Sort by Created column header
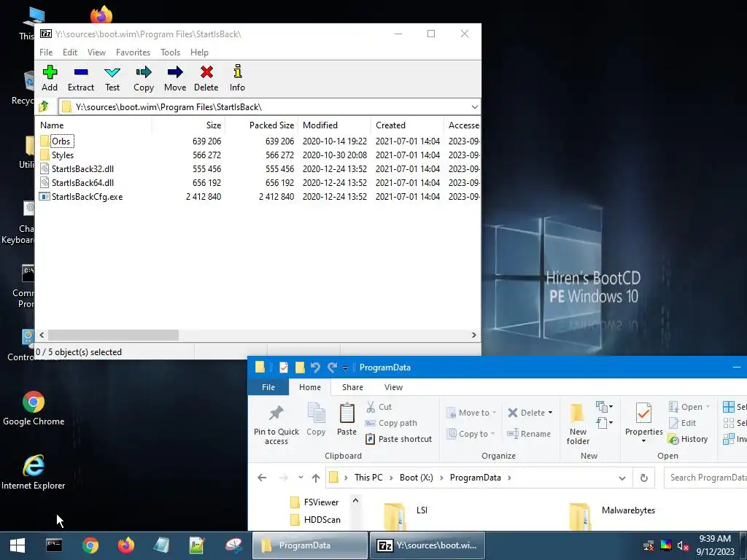Image resolution: width=747 pixels, height=560 pixels. [x=407, y=125]
